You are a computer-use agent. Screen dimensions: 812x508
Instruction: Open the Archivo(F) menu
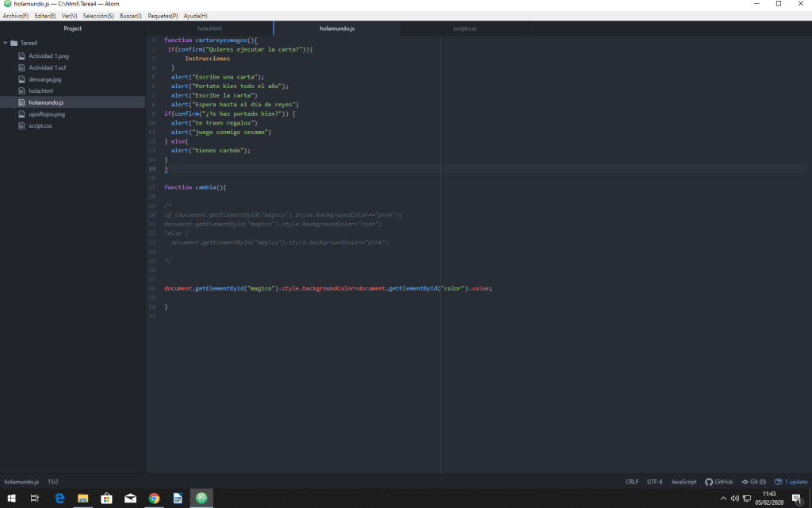click(16, 16)
